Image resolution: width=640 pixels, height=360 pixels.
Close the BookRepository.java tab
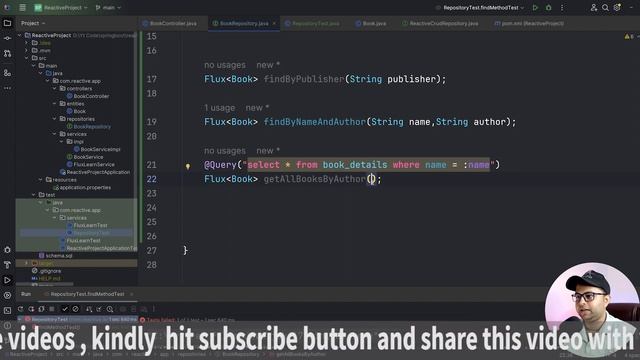click(x=274, y=24)
